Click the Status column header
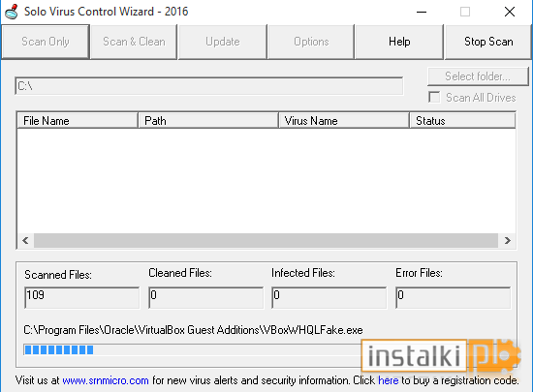The width and height of the screenshot is (533, 392). [462, 121]
